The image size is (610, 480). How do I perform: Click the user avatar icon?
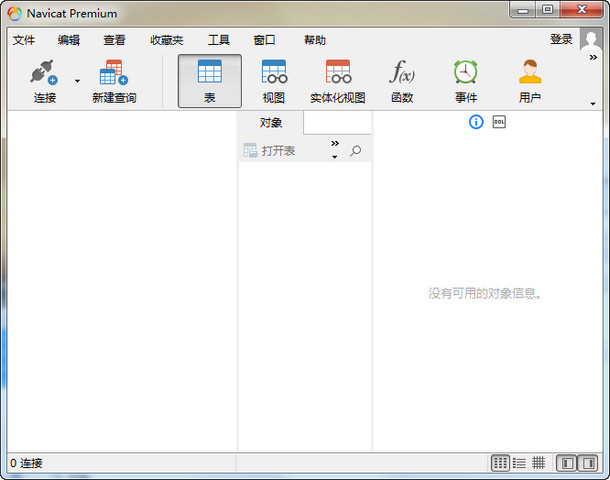point(591,39)
